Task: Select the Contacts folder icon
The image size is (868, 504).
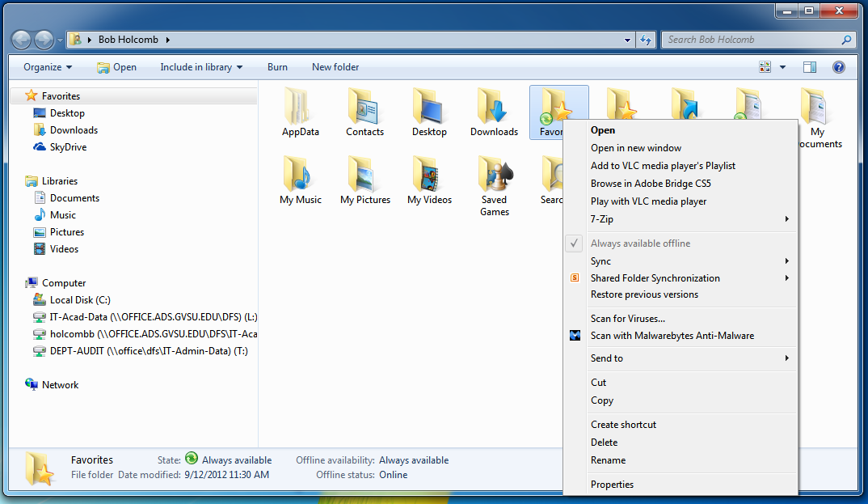Action: click(x=364, y=106)
